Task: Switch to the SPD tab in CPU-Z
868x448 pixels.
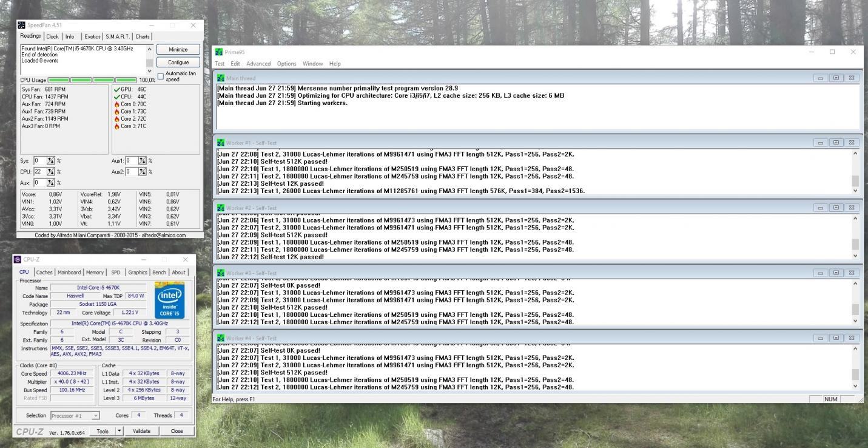Action: (x=116, y=273)
